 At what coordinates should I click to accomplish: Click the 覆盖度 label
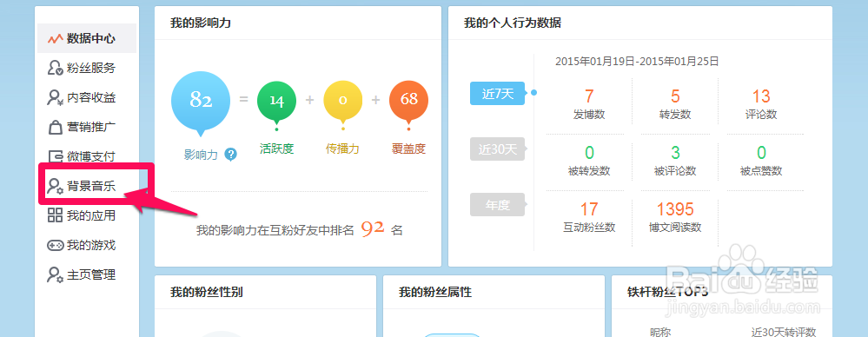click(408, 149)
